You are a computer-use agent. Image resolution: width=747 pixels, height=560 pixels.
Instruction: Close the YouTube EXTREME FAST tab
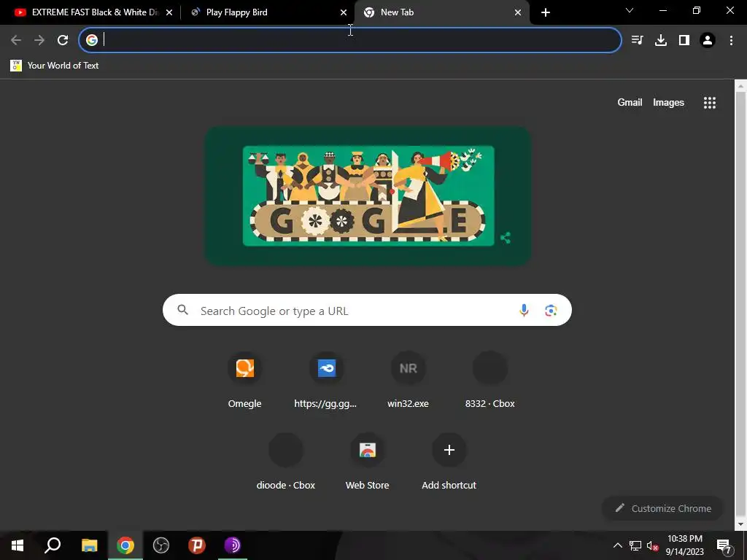click(169, 12)
